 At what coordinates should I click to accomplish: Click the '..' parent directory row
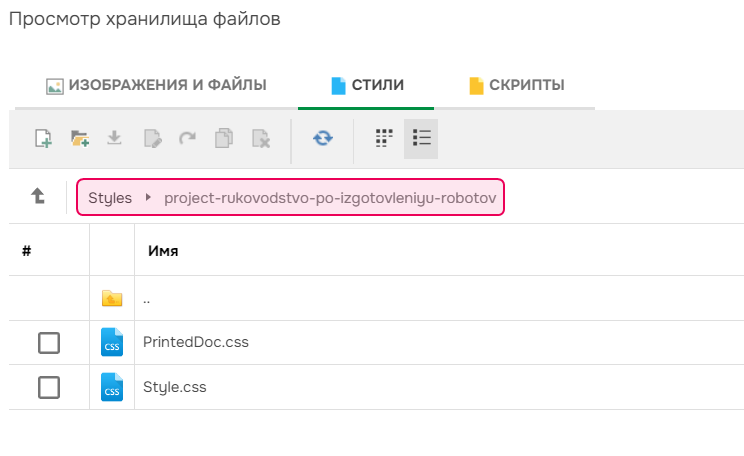click(x=376, y=298)
